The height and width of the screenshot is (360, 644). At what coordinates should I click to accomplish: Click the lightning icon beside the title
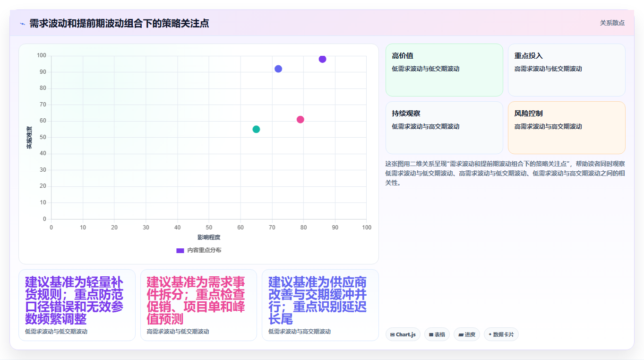click(x=22, y=24)
